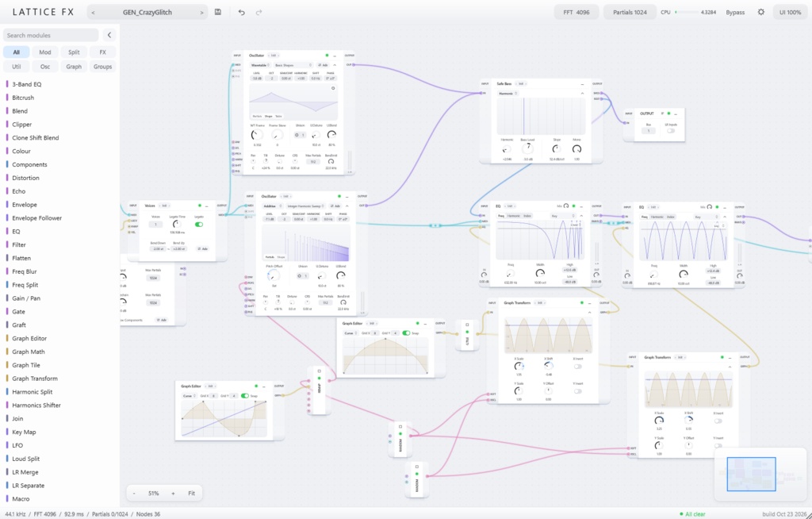The height and width of the screenshot is (519, 812).
Task: Expand the REMAP node square icon
Action: 320,371
